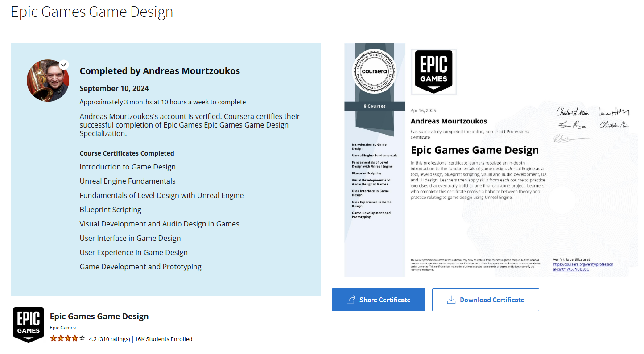Click the "Apr 16, 2025" date on the certificate
Image resolution: width=644 pixels, height=354 pixels.
coord(423,111)
